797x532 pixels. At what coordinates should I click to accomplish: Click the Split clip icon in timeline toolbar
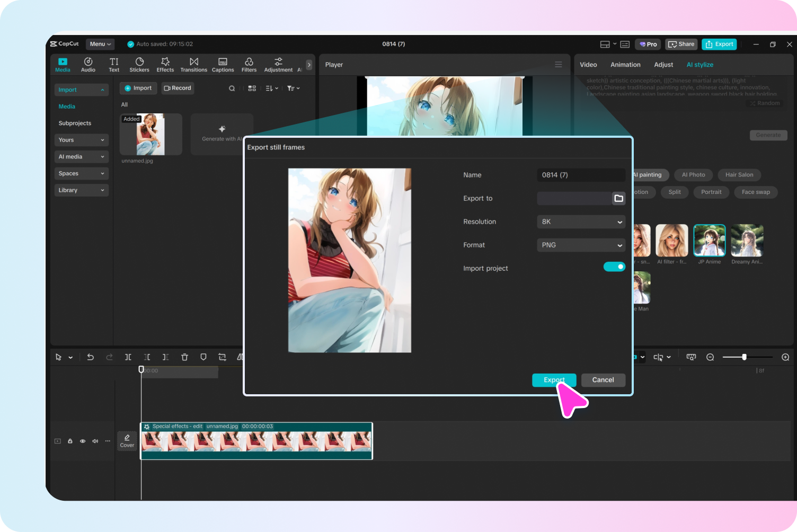tap(128, 357)
